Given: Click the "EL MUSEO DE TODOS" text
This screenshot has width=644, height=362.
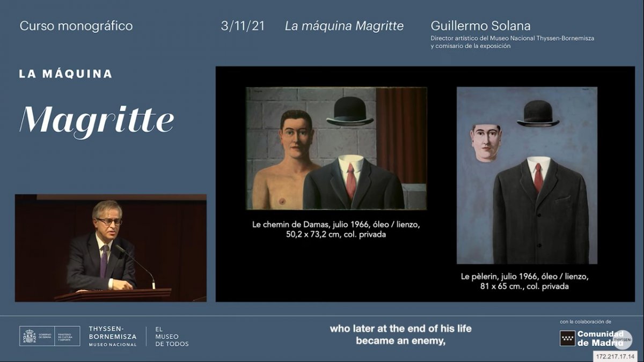Looking at the screenshot, I should [x=172, y=336].
